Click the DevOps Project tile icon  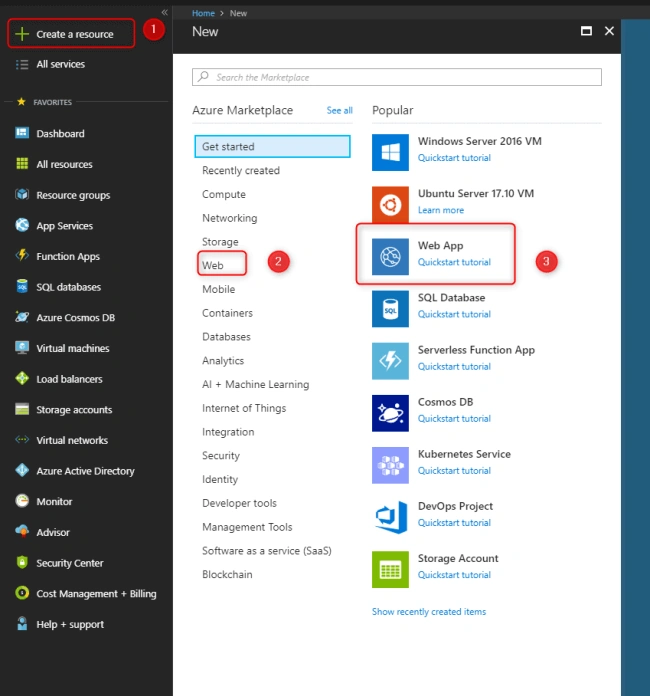[390, 518]
